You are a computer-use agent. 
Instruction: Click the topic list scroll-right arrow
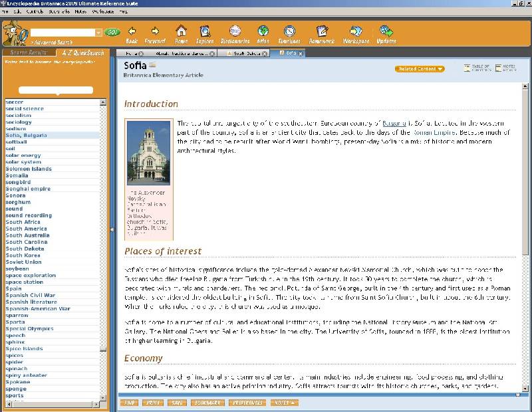[96, 404]
